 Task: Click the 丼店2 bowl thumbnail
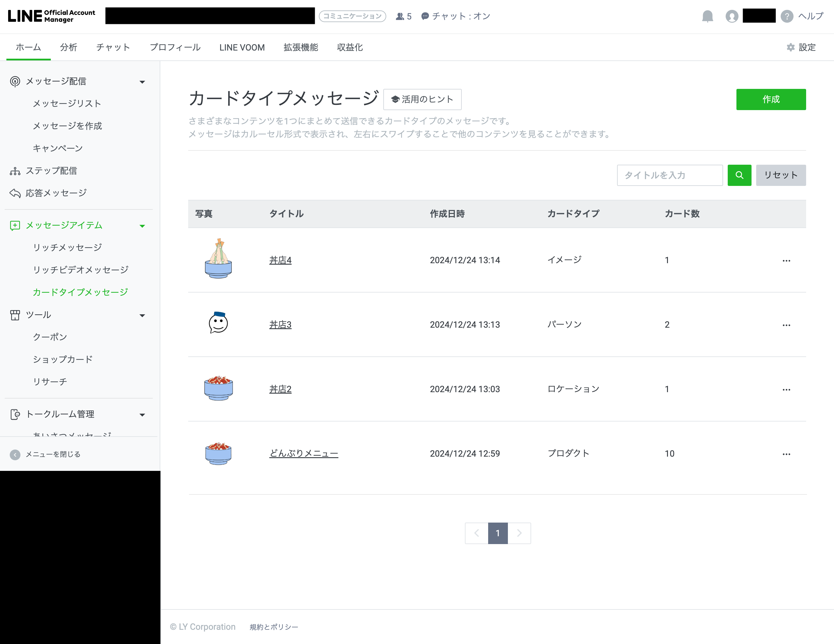pos(218,388)
